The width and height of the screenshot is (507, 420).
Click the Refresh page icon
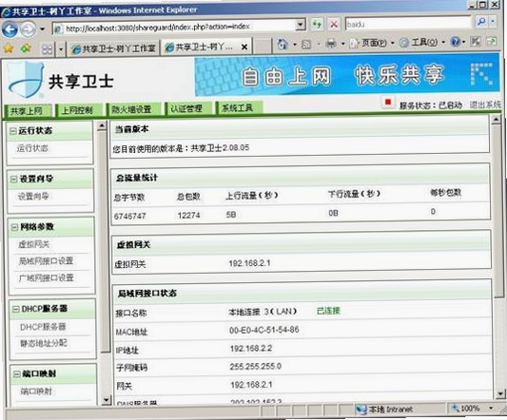[x=317, y=25]
